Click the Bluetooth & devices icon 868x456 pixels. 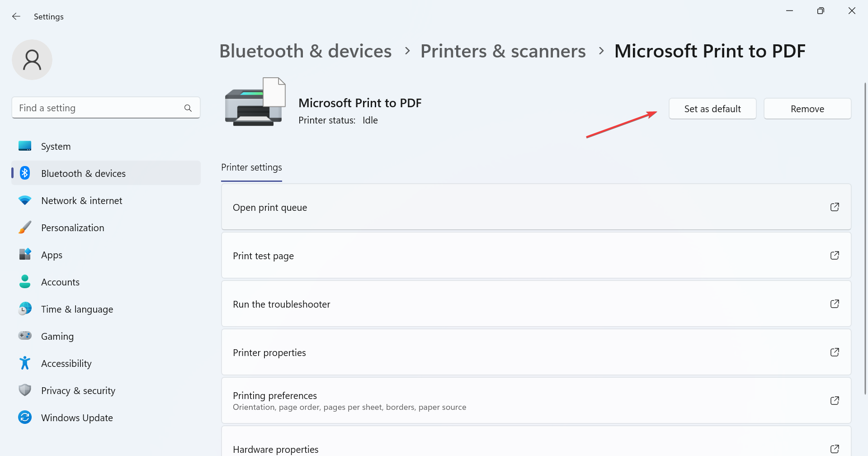click(25, 173)
